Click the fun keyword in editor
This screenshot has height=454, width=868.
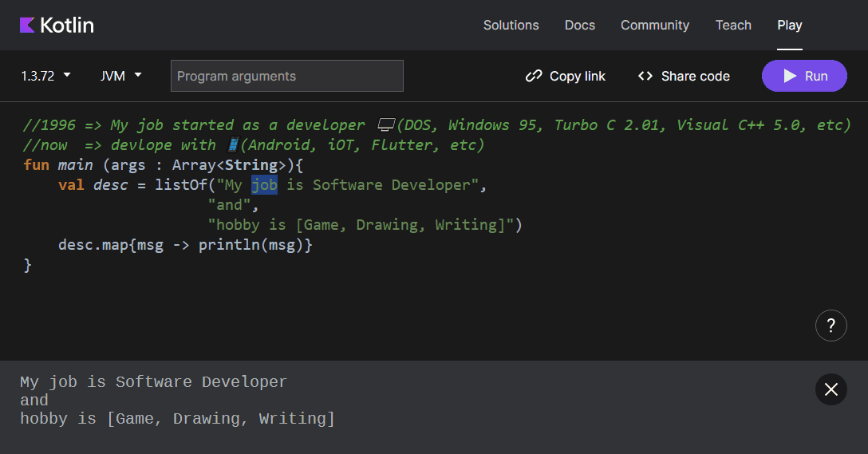click(36, 165)
